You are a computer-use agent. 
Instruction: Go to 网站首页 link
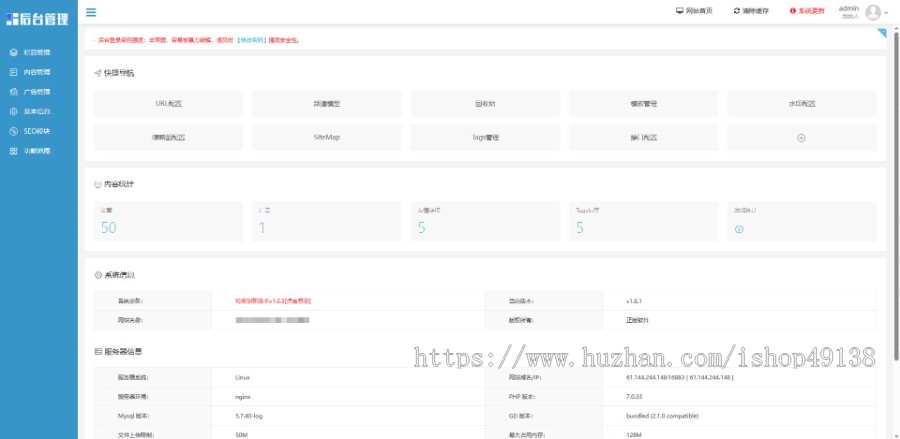click(699, 11)
